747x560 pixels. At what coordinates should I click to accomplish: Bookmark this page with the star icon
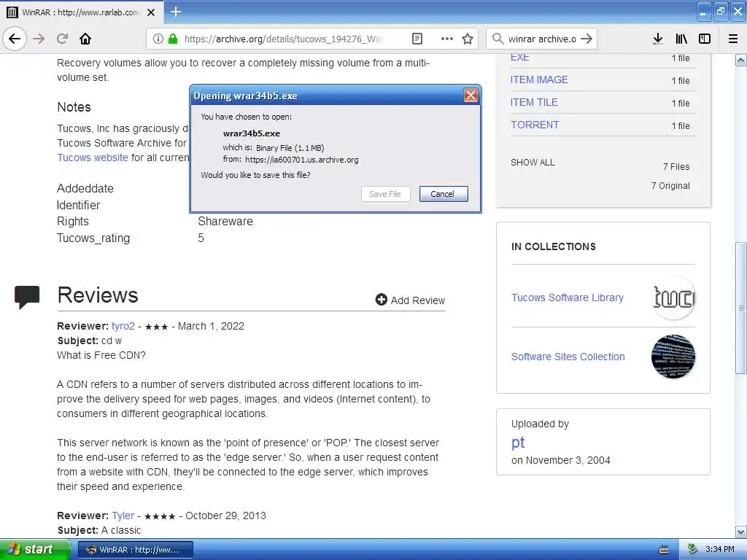pyautogui.click(x=468, y=39)
